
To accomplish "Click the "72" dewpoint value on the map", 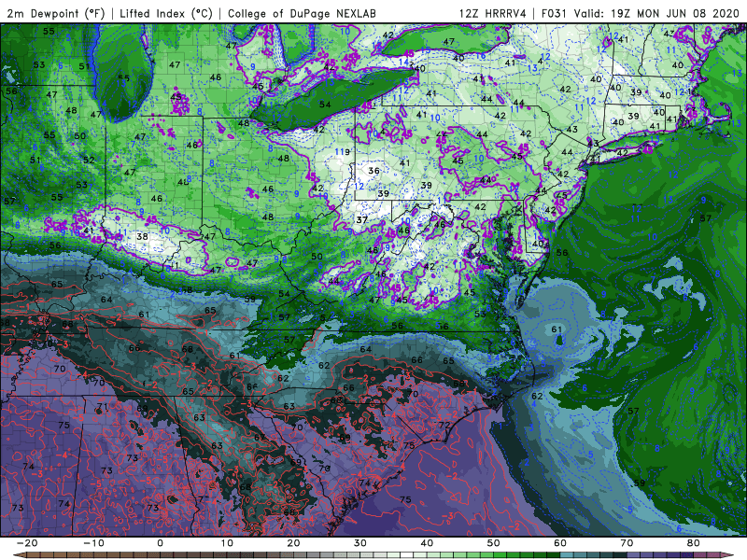I will pos(444,425).
